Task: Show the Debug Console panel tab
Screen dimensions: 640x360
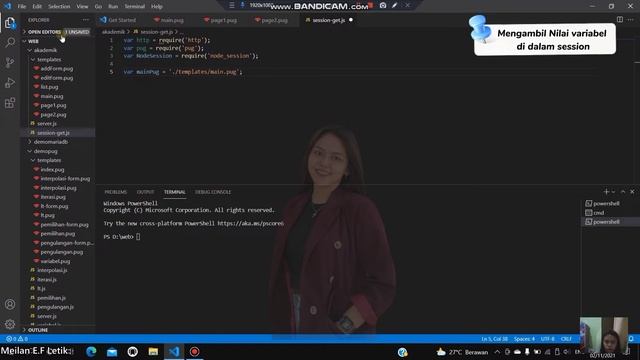Action: [213, 192]
